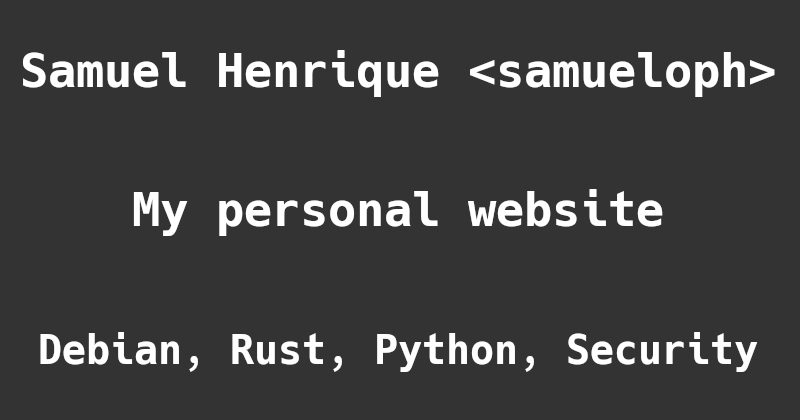Click the letter "y" ending "Security"

[745, 356]
